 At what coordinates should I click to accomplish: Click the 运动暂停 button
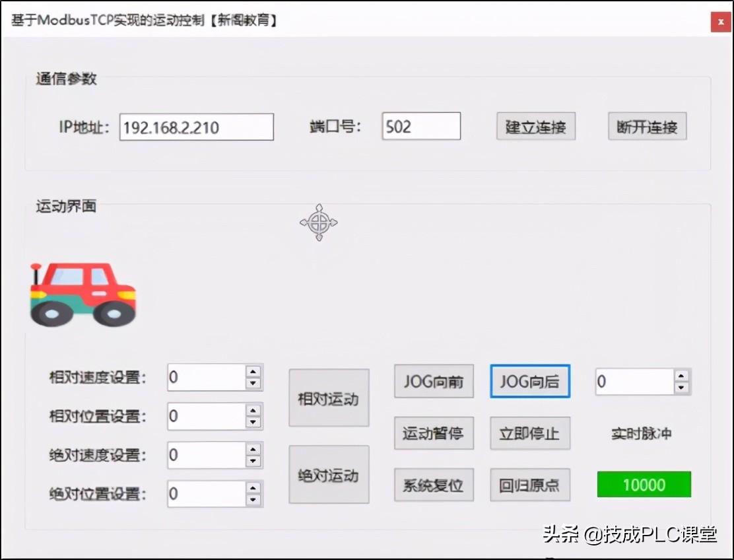pyautogui.click(x=434, y=433)
